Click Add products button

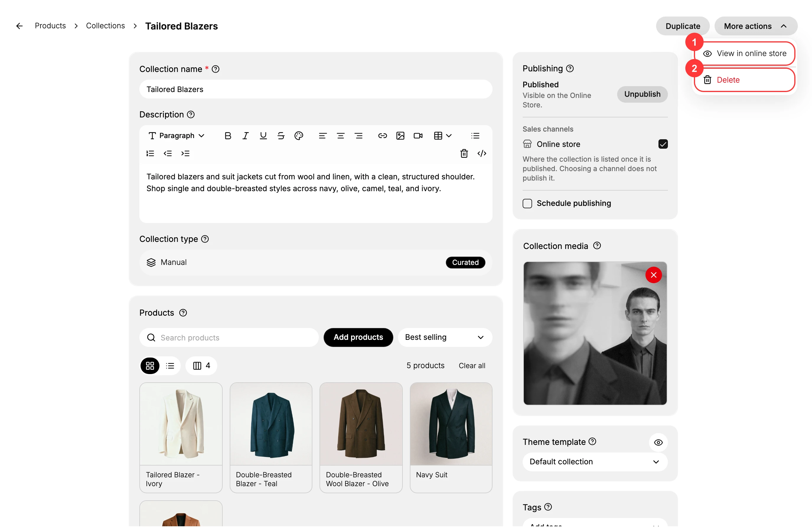(x=358, y=337)
